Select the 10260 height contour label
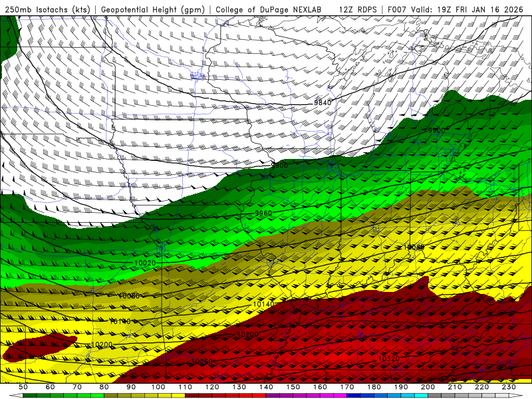Screen dimensions: 532x399 [x=202, y=361]
